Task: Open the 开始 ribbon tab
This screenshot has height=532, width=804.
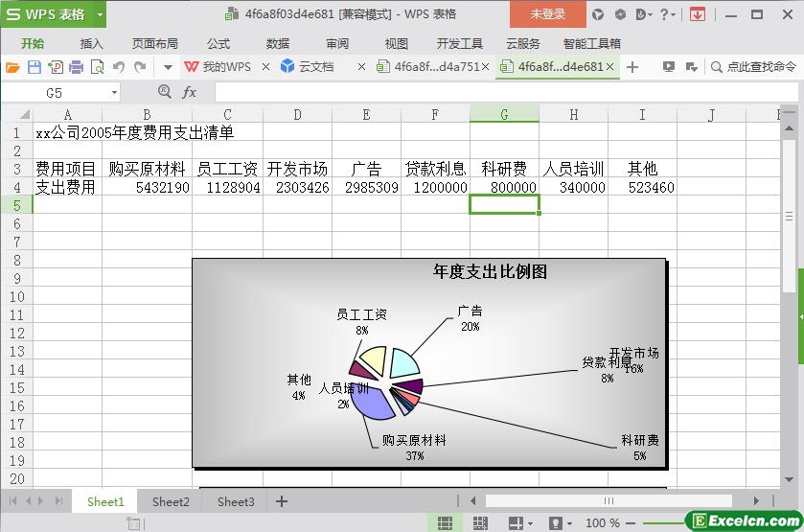Action: coord(33,43)
